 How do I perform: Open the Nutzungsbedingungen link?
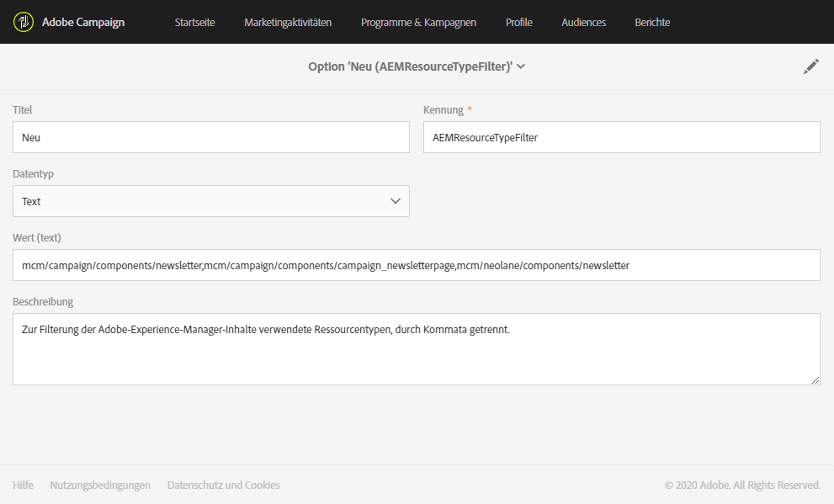pos(100,485)
